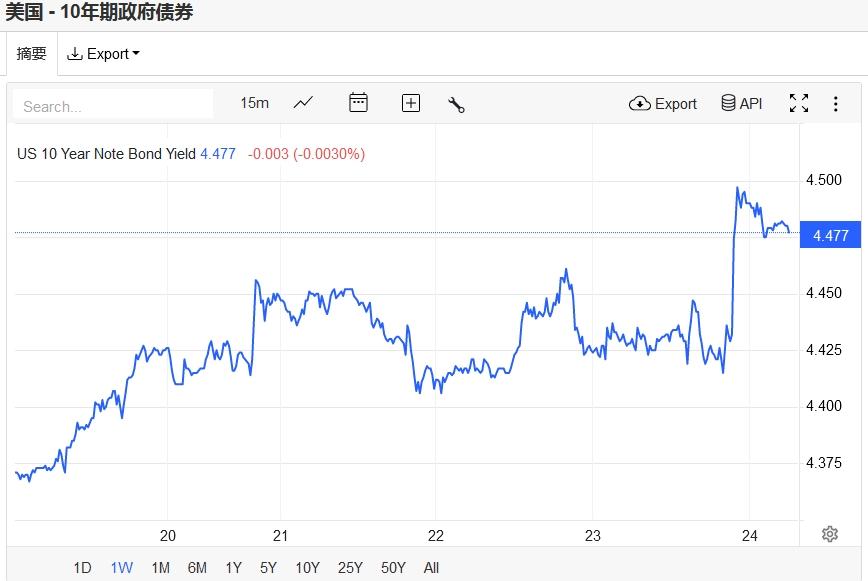This screenshot has height=581, width=868.
Task: Select the 1W time range
Action: 121,568
